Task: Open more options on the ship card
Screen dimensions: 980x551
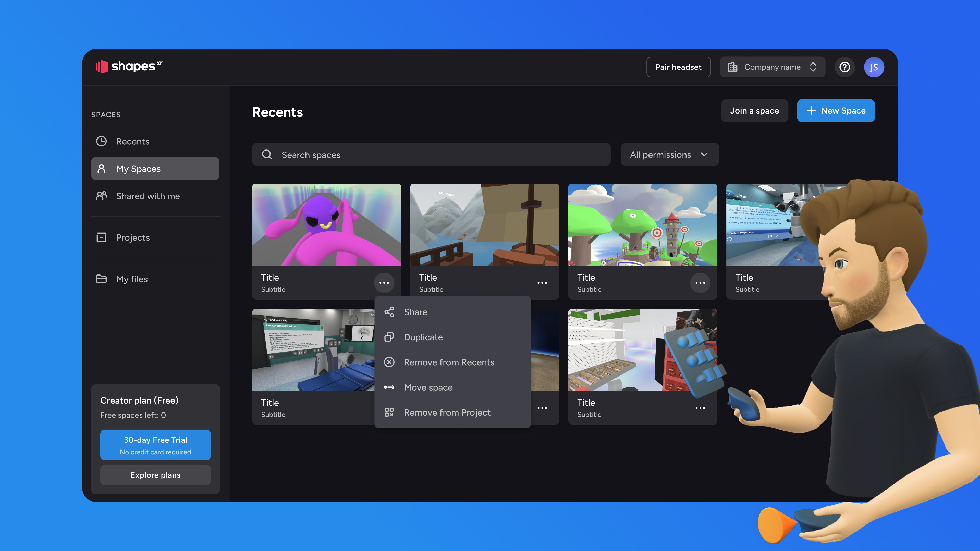Action: tap(542, 283)
